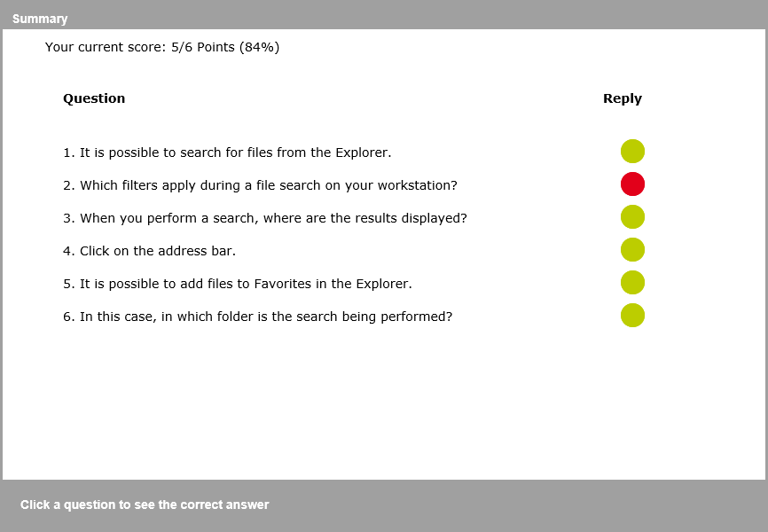This screenshot has width=768, height=532.
Task: Open question 6 about the searched folder
Action: click(257, 317)
